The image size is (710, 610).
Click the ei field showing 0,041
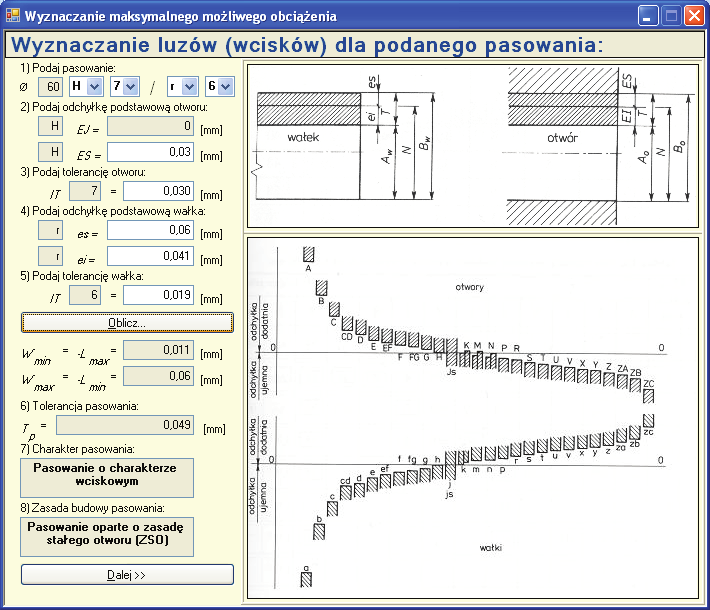pos(150,256)
